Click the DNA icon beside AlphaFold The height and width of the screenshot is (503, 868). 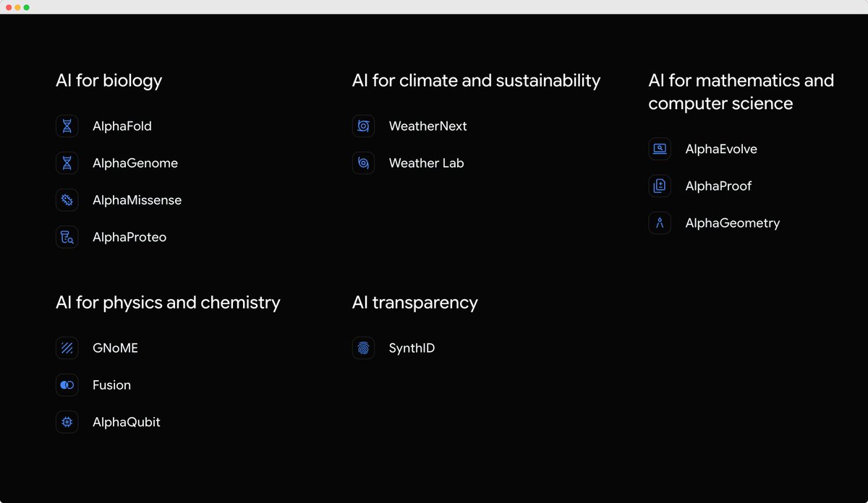67,126
